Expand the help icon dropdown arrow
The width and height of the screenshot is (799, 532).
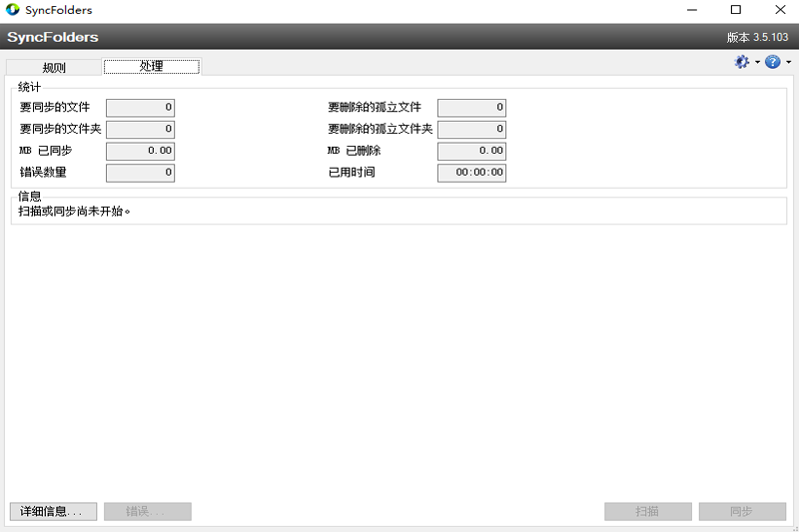coord(788,62)
